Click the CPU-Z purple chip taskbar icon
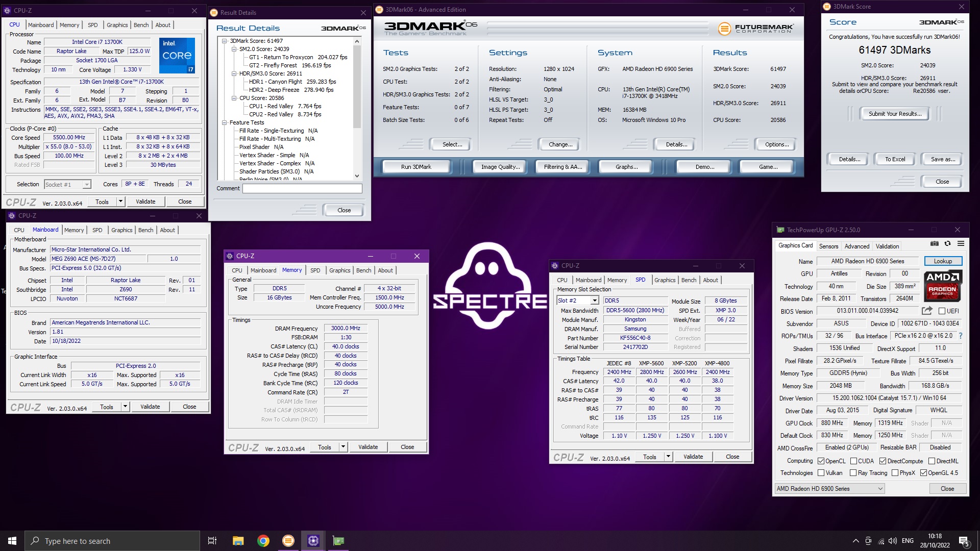 point(313,541)
